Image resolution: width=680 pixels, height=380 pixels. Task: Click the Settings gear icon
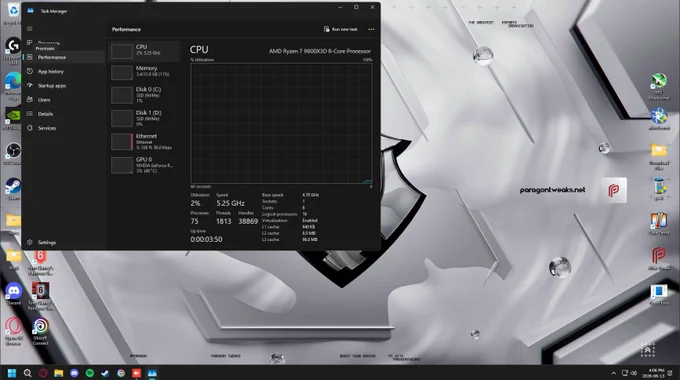click(29, 242)
